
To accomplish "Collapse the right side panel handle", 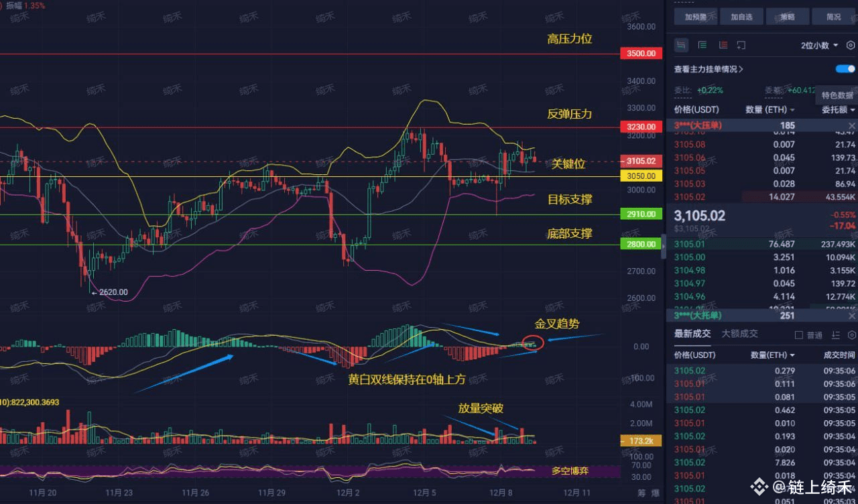I will point(664,247).
